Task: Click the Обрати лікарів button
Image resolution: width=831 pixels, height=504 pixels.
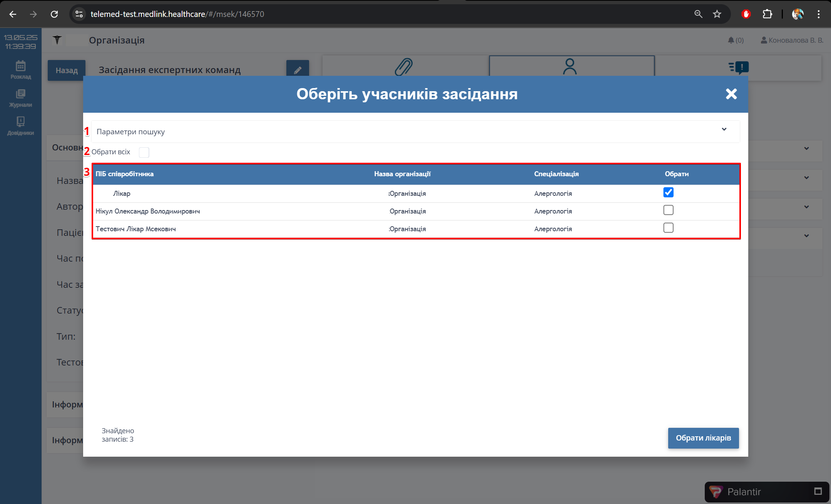Action: coord(703,438)
